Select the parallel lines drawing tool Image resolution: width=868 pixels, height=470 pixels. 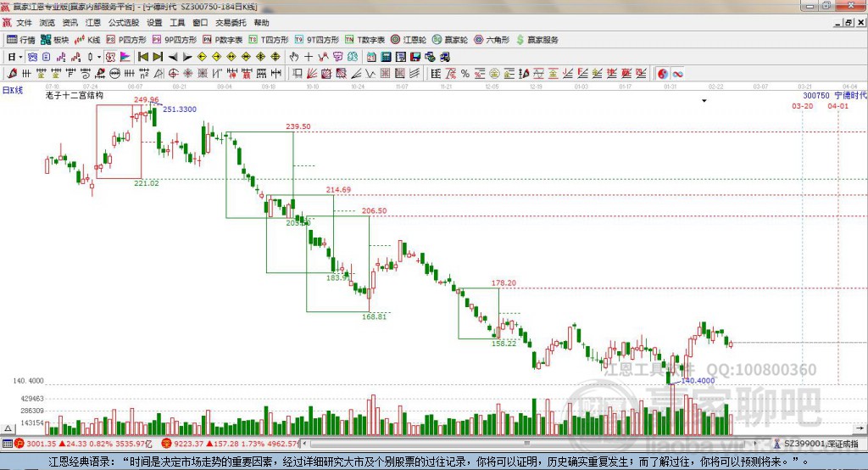pyautogui.click(x=415, y=73)
